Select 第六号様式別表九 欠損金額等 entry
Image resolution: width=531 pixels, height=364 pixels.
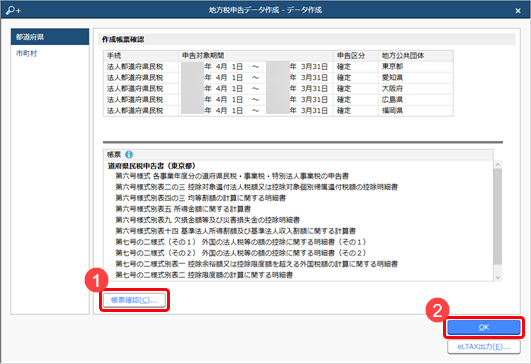pos(207,220)
